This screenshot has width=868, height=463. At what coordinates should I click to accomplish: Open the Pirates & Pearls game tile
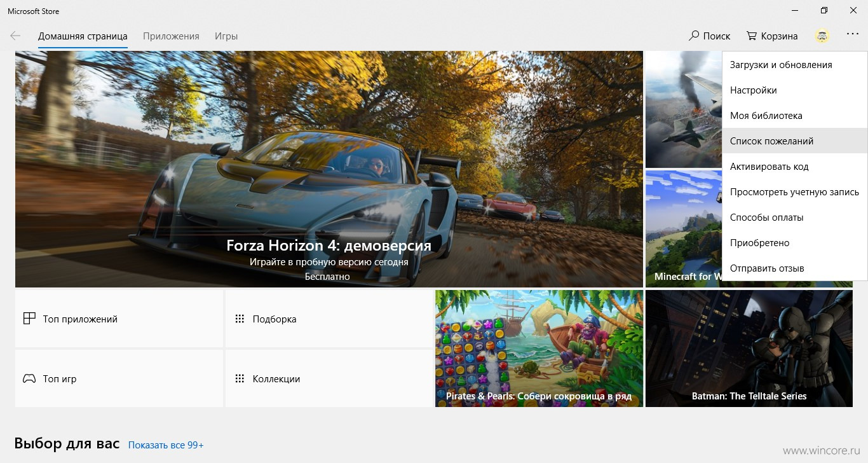[x=539, y=349]
